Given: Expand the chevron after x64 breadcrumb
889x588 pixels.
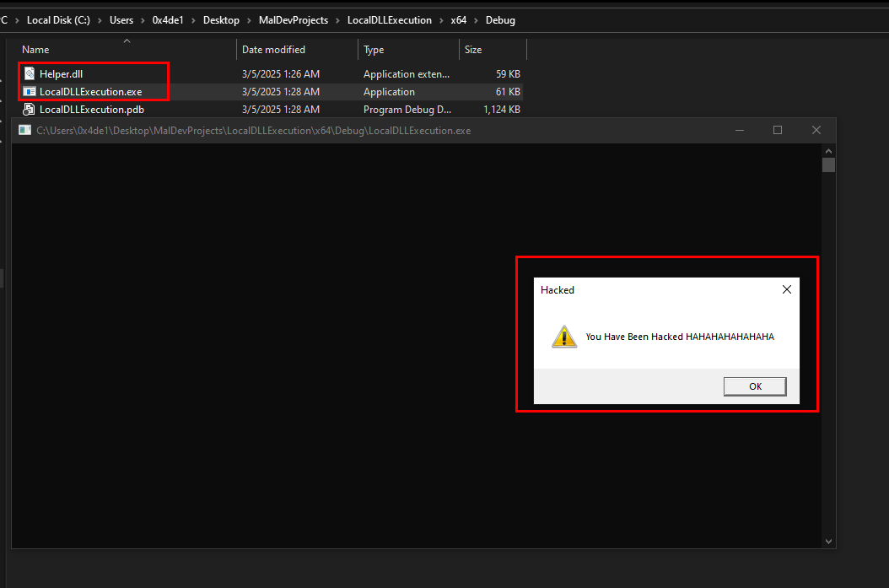Looking at the screenshot, I should click(476, 20).
